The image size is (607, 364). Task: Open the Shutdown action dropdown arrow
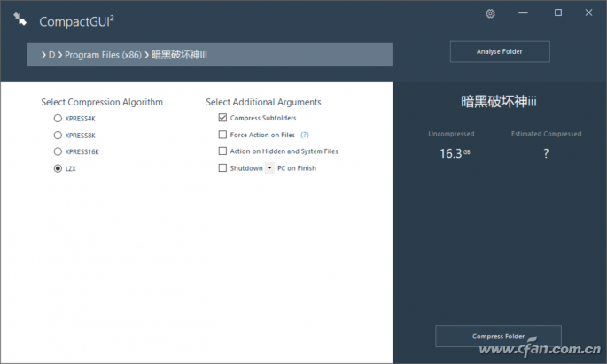point(269,168)
